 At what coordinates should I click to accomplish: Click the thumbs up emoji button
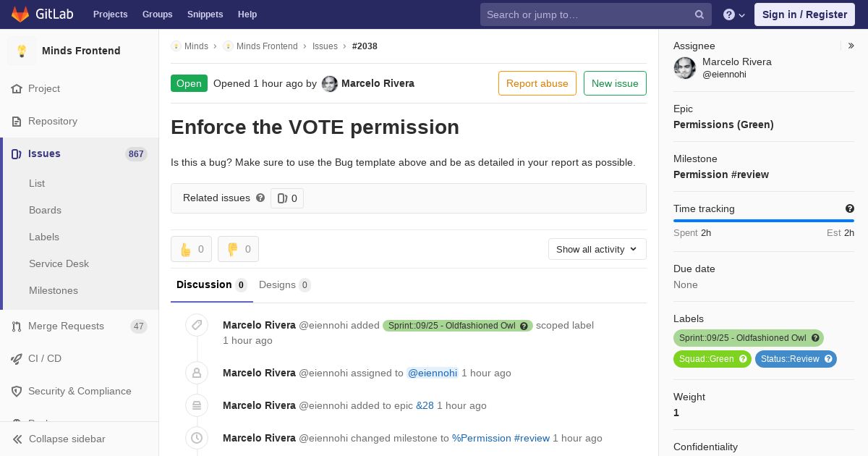point(191,249)
